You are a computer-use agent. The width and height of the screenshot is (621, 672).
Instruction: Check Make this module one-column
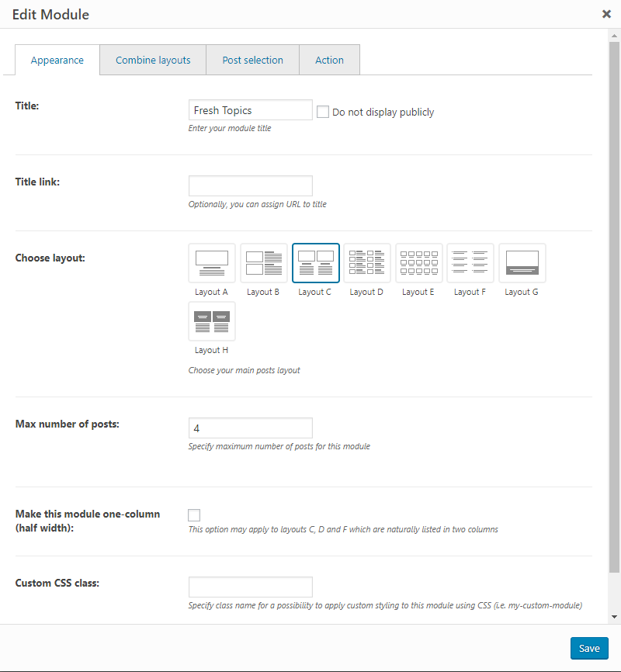tap(193, 514)
